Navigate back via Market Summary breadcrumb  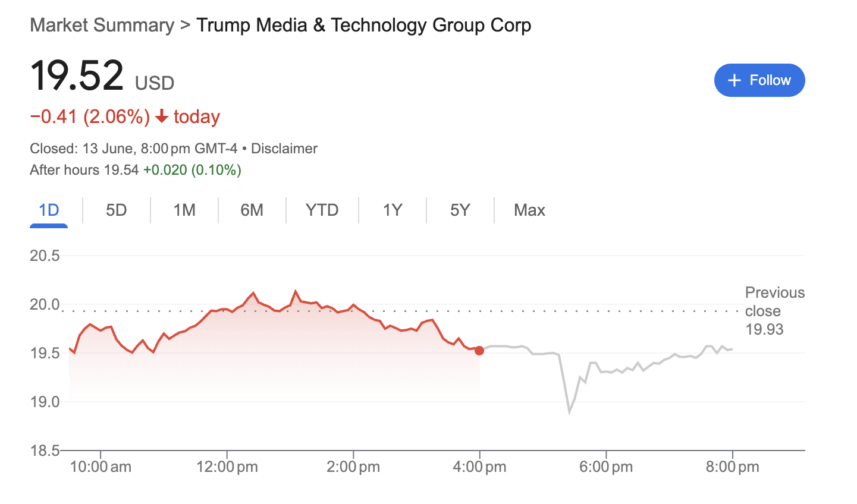[x=101, y=25]
